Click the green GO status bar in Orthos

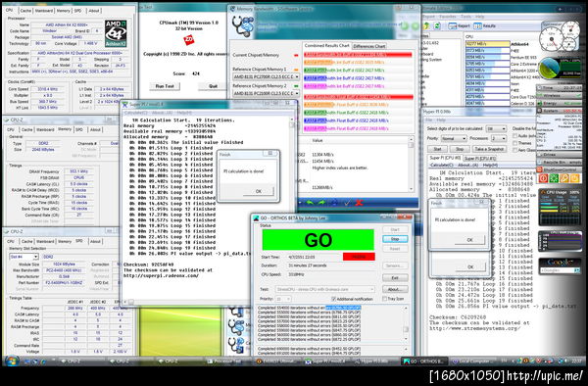pyautogui.click(x=318, y=240)
